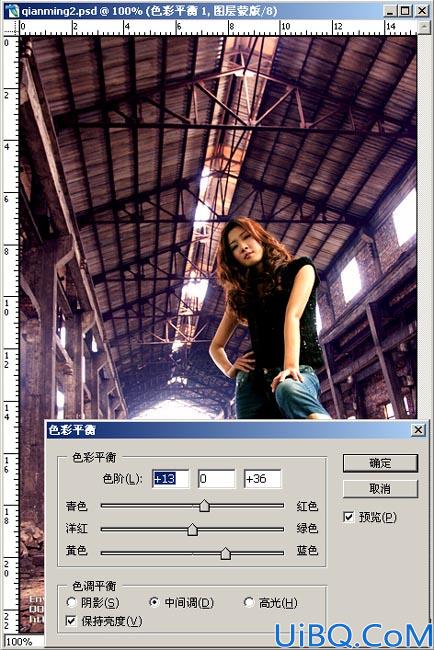This screenshot has width=434, height=650.
Task: Click the 确定 button
Action: (x=380, y=463)
